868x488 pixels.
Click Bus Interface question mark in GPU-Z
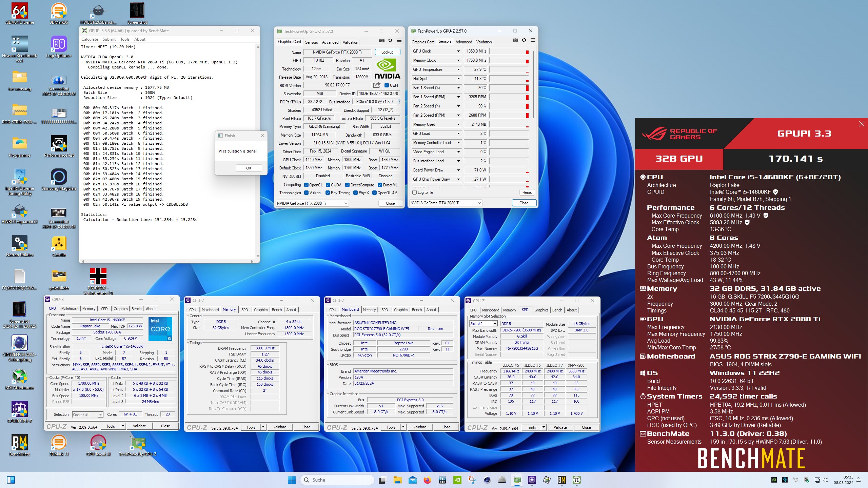pyautogui.click(x=399, y=102)
